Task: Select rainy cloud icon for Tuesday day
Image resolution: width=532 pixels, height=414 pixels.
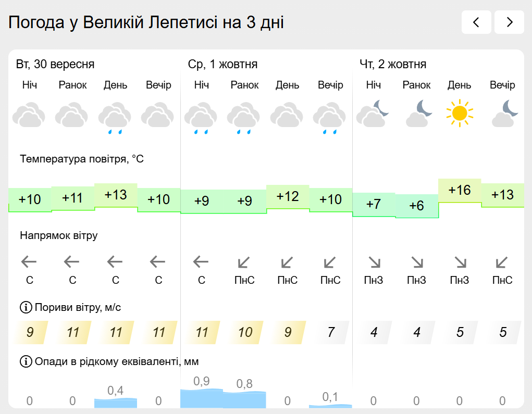Action: (x=115, y=118)
